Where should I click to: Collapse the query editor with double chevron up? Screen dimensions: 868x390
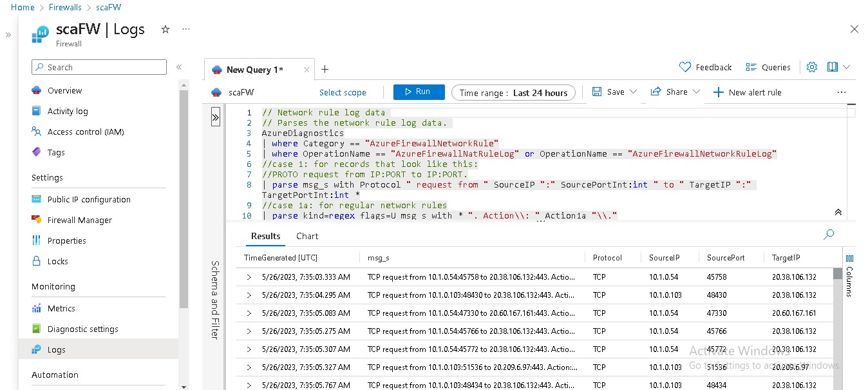[838, 212]
